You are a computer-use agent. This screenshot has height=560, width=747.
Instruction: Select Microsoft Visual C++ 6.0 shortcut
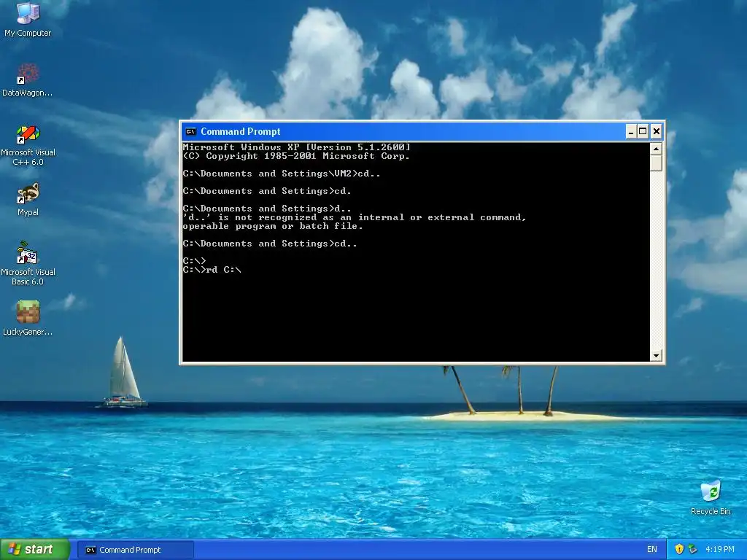click(28, 145)
